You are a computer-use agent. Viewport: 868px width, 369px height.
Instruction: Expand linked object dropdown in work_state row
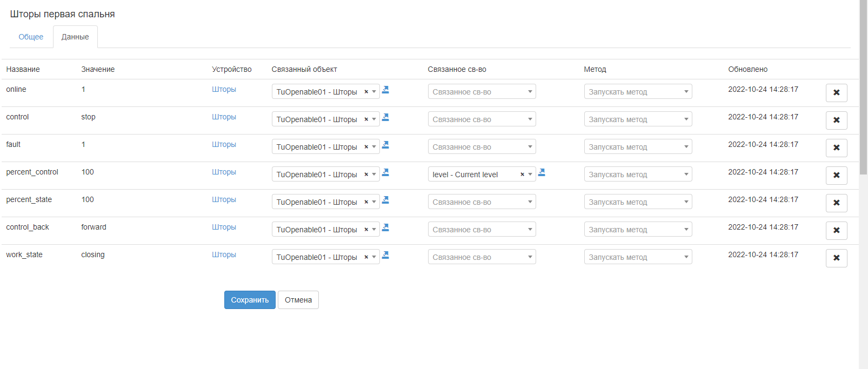click(374, 257)
